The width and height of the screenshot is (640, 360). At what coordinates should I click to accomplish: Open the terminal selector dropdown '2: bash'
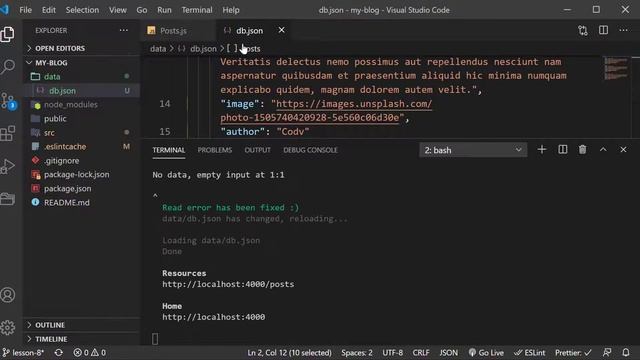(473, 150)
